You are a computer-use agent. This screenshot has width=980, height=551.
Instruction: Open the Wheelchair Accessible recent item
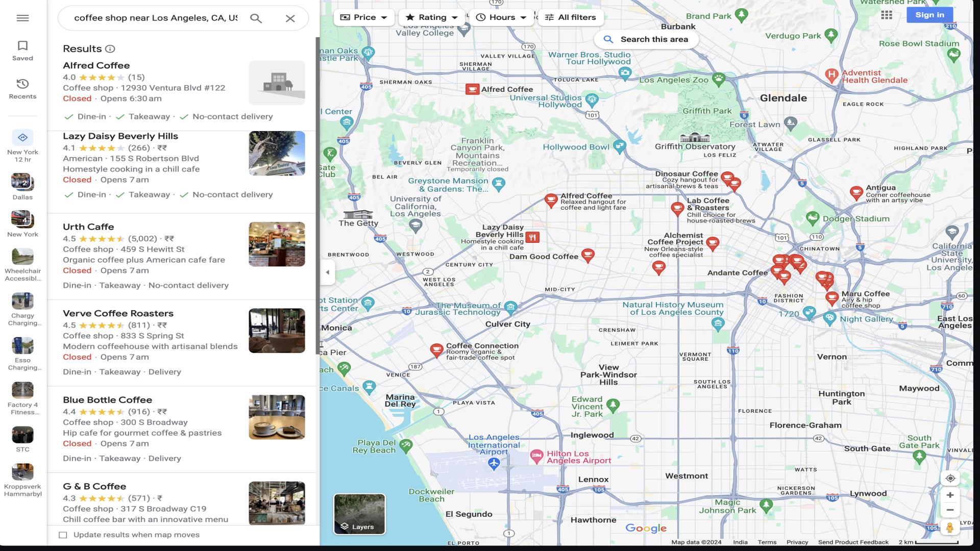(x=22, y=265)
